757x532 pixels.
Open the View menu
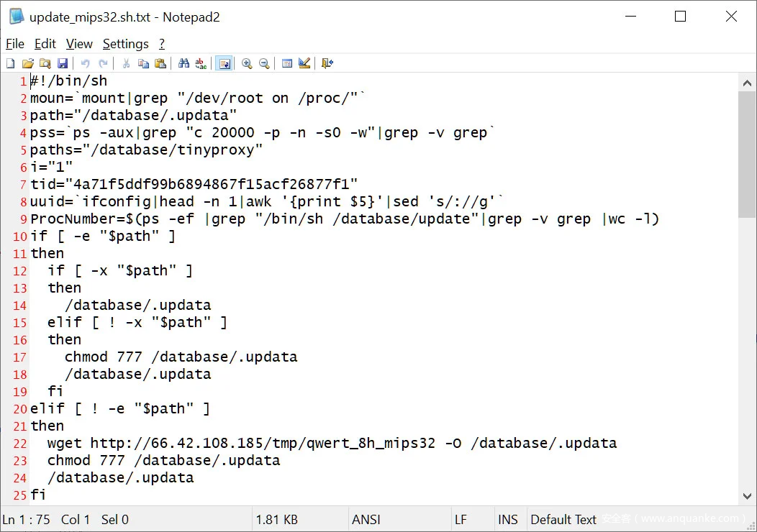[x=79, y=44]
